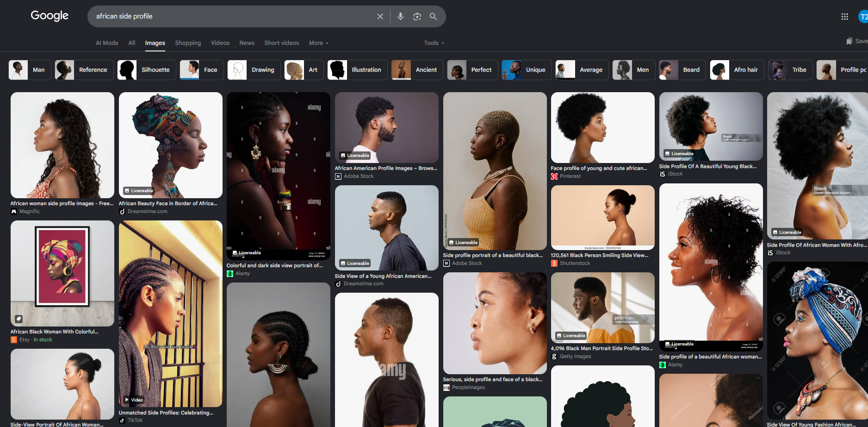Open the blue headwrap fashion woman thumbnail

click(x=818, y=340)
